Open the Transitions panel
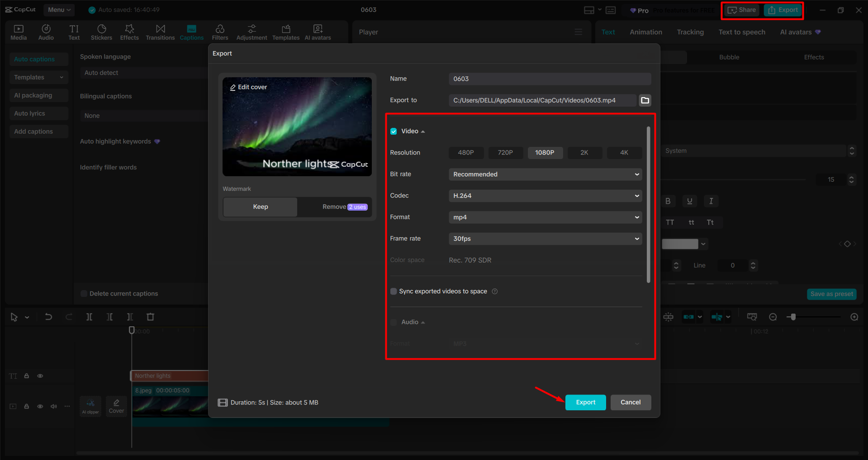The width and height of the screenshot is (868, 460). pyautogui.click(x=160, y=32)
